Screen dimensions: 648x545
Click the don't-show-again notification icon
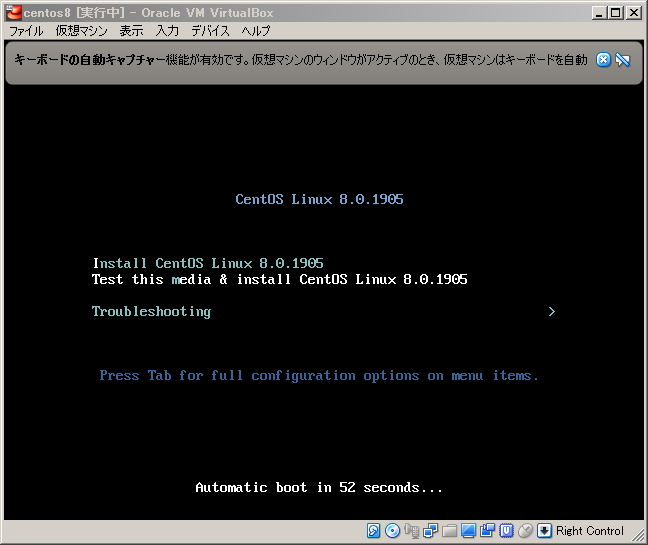622,60
